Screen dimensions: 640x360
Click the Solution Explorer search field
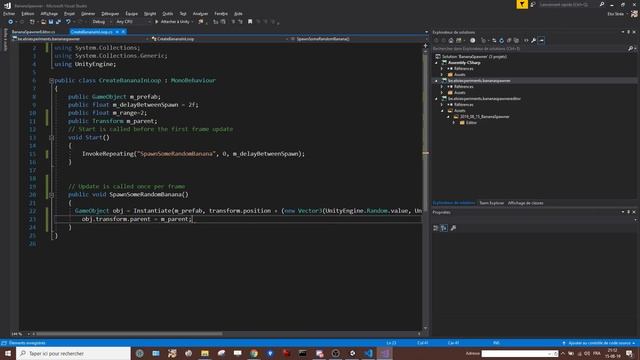pyautogui.click(x=529, y=49)
